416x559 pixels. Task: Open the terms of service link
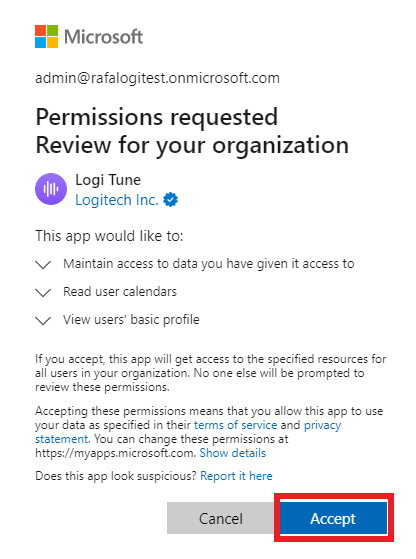tap(235, 425)
